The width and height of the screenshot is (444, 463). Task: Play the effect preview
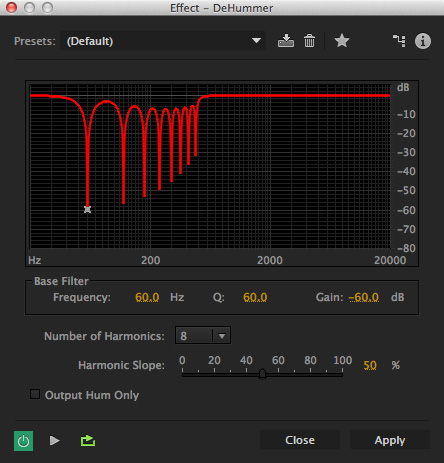[x=54, y=440]
